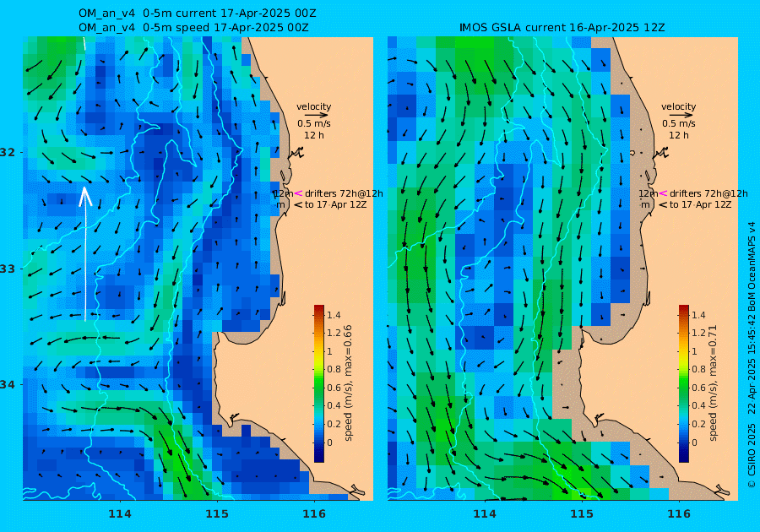Click longitude label 114 under the left map
The image size is (760, 532).
[x=120, y=514]
